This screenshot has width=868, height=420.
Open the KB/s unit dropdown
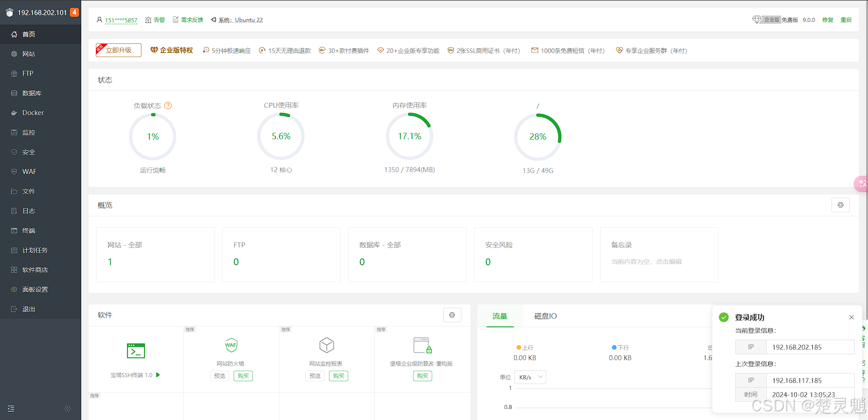coord(530,377)
